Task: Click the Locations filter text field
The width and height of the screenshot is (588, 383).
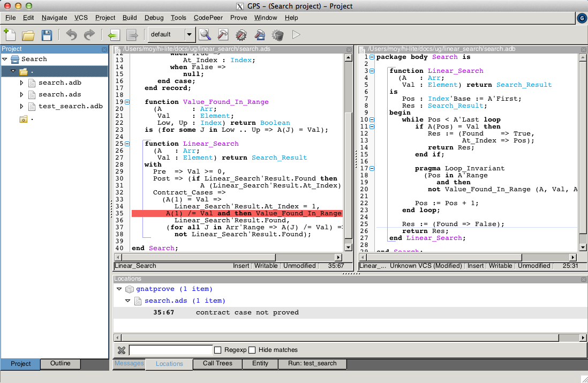Action: coord(171,350)
